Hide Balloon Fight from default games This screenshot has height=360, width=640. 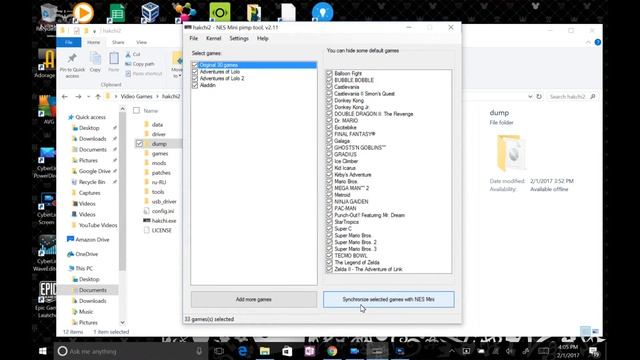click(x=329, y=73)
